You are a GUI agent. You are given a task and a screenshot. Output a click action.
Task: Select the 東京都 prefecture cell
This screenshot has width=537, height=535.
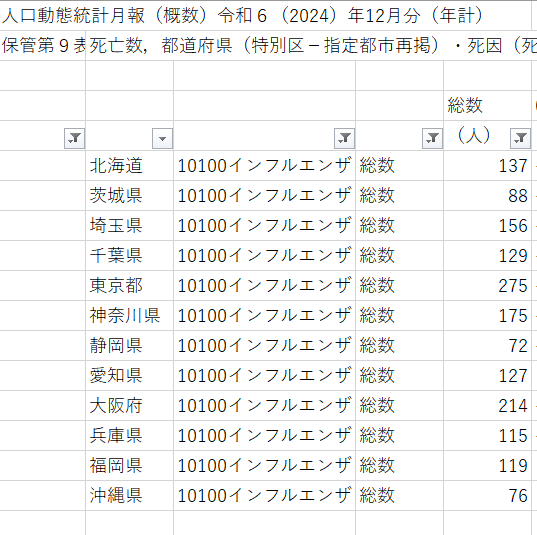click(129, 286)
